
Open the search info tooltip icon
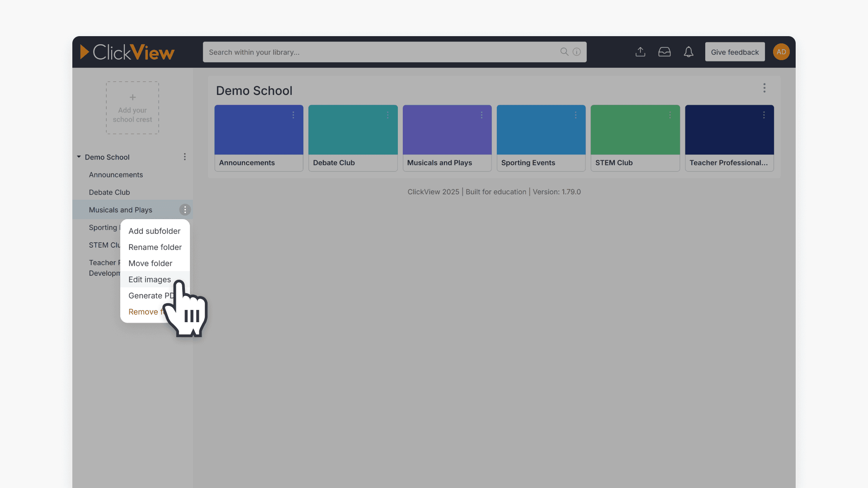coord(576,52)
